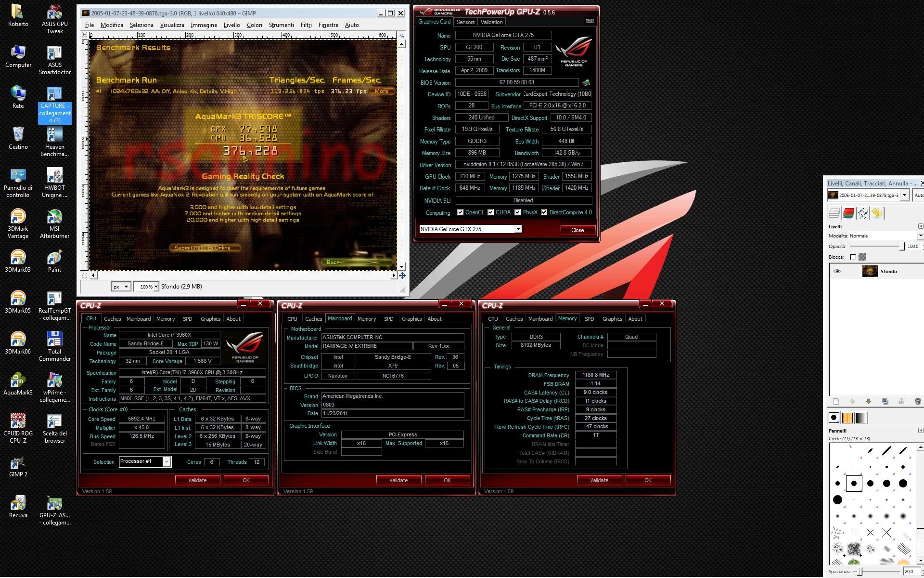924x578 pixels.
Task: Open the Filtri menu in GIMP
Action: coord(306,25)
